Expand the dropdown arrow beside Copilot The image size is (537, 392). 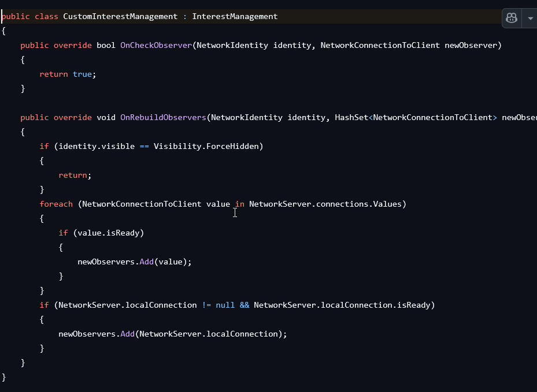coord(531,18)
